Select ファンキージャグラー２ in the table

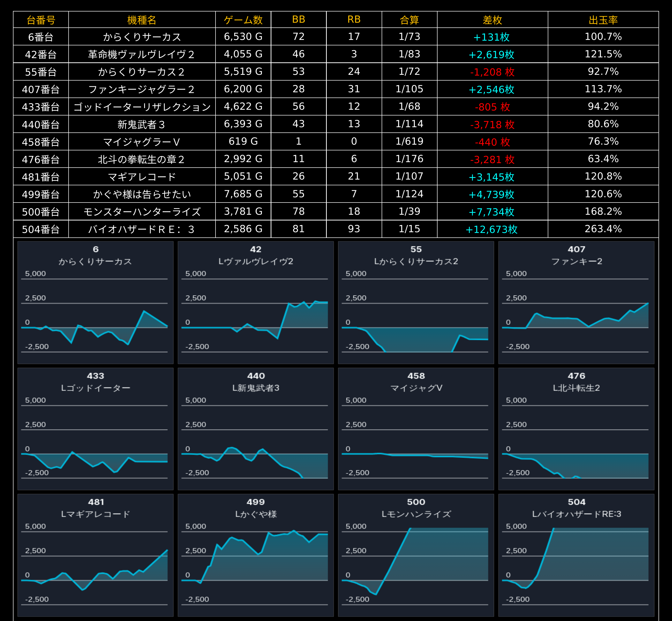tap(142, 89)
